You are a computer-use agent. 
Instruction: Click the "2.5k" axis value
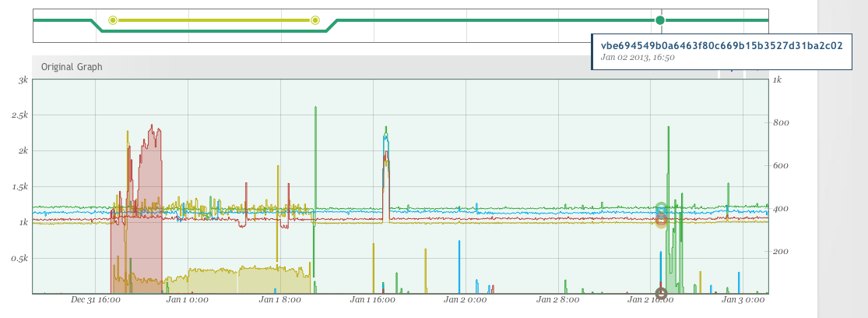[20, 115]
